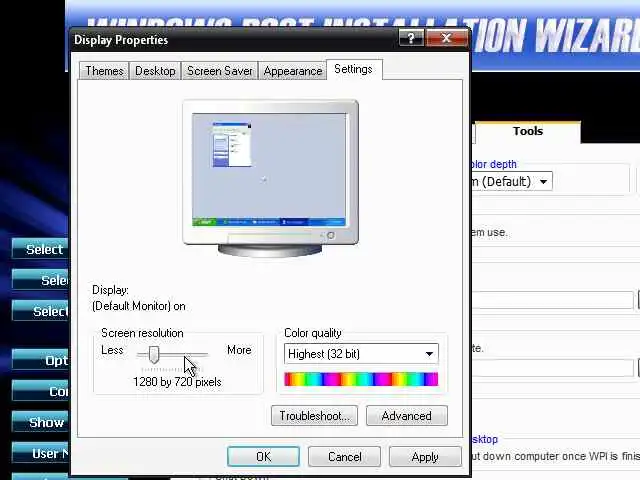640x480 pixels.
Task: Click the screen resolution slider handle
Action: click(x=153, y=354)
